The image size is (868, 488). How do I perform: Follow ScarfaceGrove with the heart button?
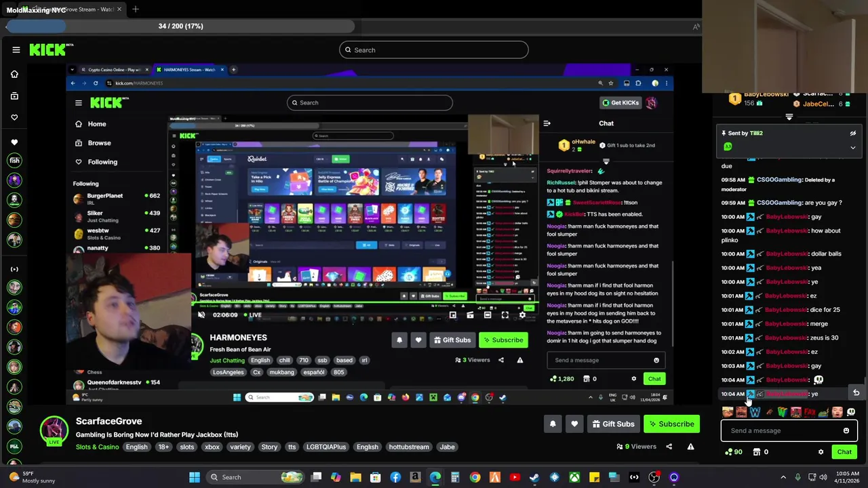coord(574,424)
